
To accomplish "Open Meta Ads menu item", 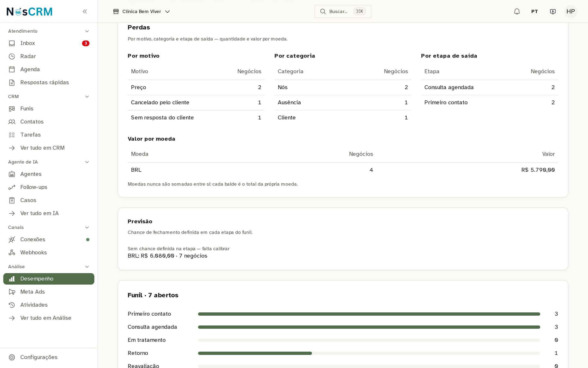I will pyautogui.click(x=49, y=292).
